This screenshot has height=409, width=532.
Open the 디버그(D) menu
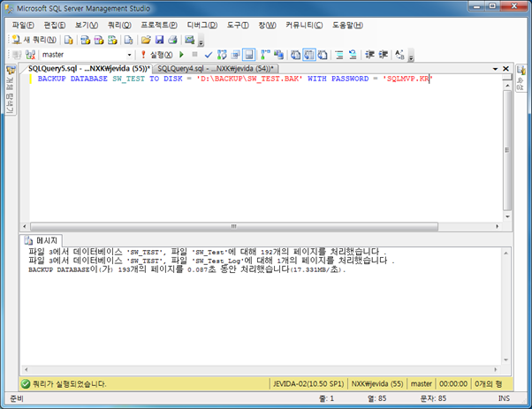click(202, 25)
